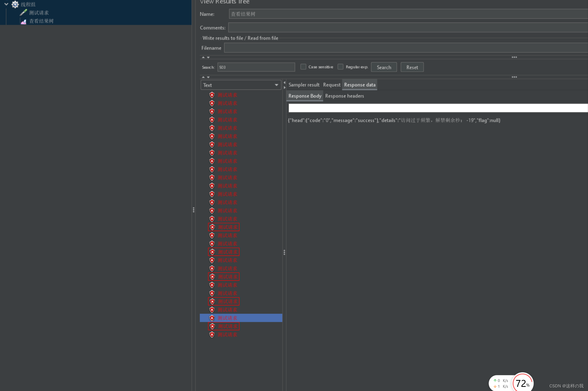Click the down arrow below the Filename row
588x391 pixels.
pyautogui.click(x=208, y=57)
